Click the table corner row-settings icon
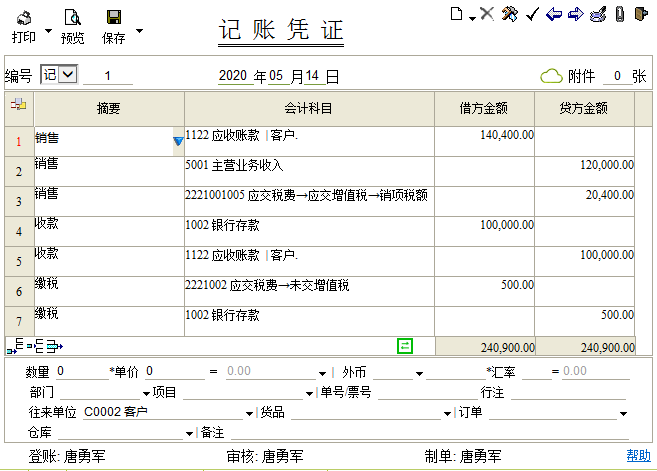Screen dimensions: 657x471 (18, 104)
